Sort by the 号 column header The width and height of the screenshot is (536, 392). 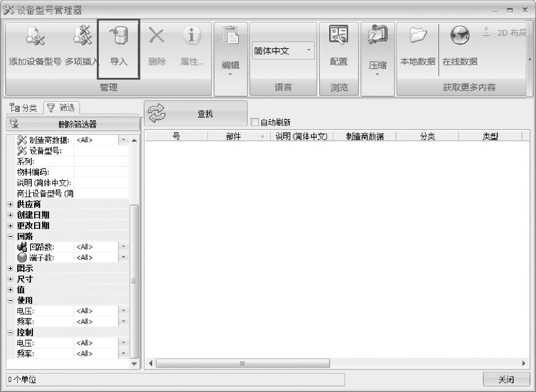[x=176, y=136]
